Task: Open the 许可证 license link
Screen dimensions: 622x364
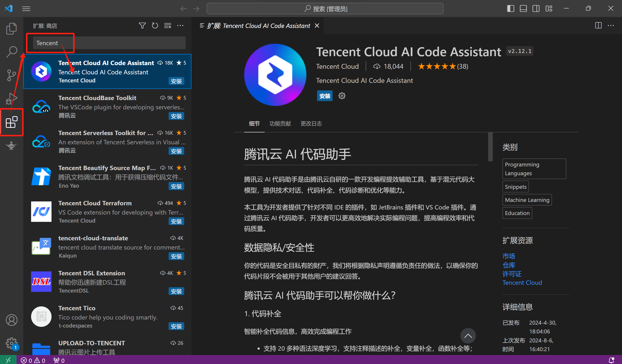Action: click(512, 274)
